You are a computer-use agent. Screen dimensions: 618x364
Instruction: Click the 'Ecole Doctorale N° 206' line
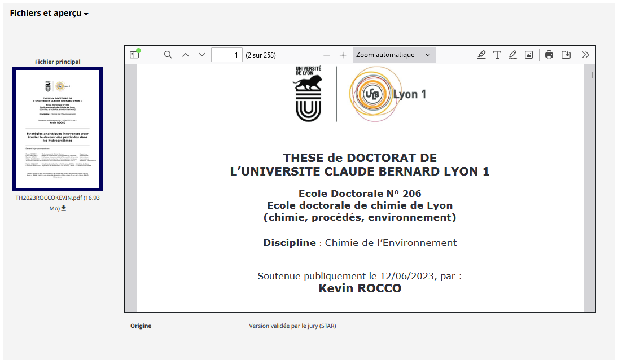point(360,194)
